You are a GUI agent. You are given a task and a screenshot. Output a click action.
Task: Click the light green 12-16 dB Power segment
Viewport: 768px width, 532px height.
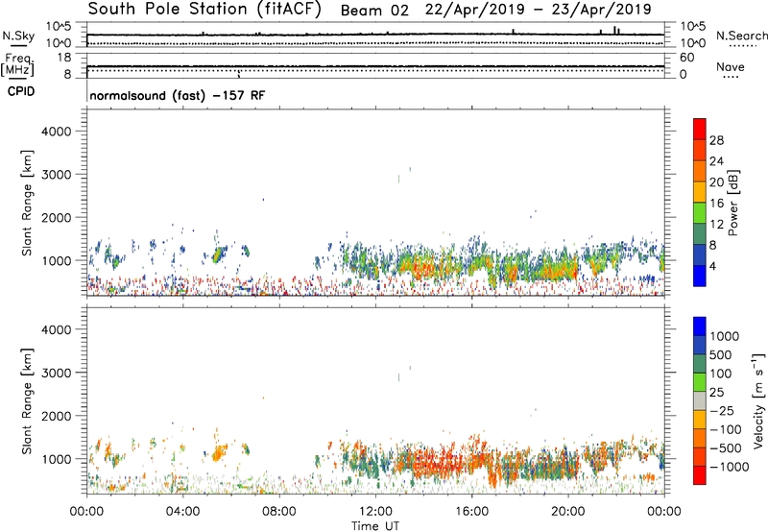pyautogui.click(x=700, y=213)
